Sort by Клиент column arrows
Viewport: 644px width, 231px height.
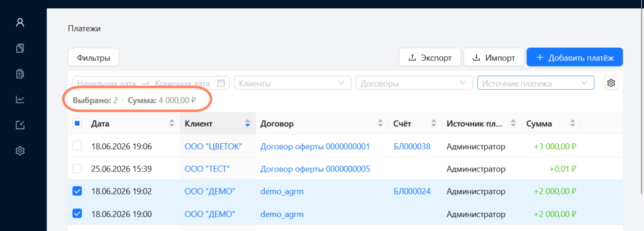click(247, 124)
